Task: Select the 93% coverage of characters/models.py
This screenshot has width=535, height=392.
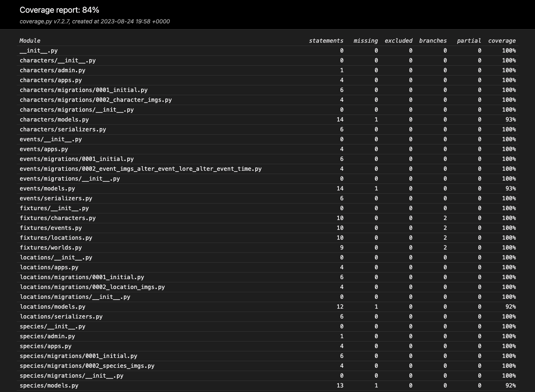Action: click(x=510, y=119)
